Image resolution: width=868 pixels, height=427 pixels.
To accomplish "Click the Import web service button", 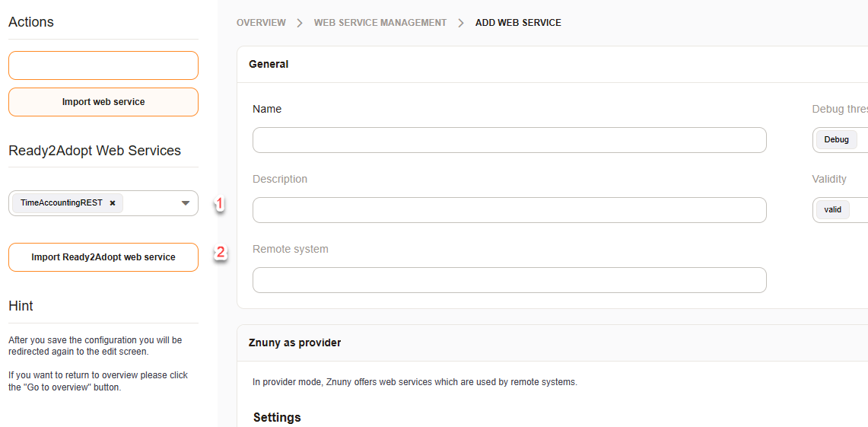I will [x=103, y=102].
